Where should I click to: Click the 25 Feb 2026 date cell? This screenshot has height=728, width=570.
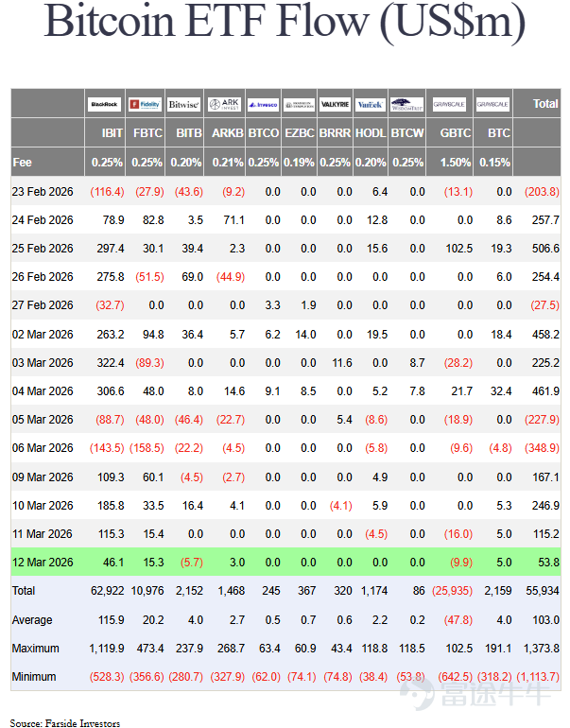[x=43, y=249]
